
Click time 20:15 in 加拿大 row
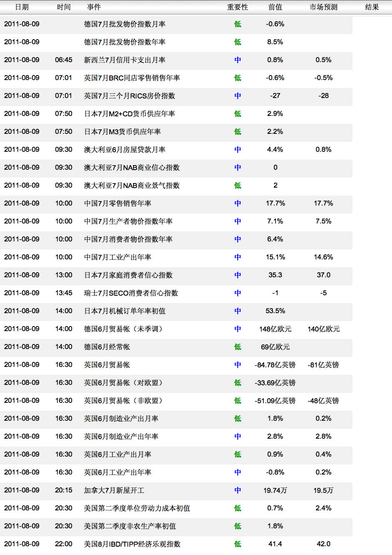(64, 490)
